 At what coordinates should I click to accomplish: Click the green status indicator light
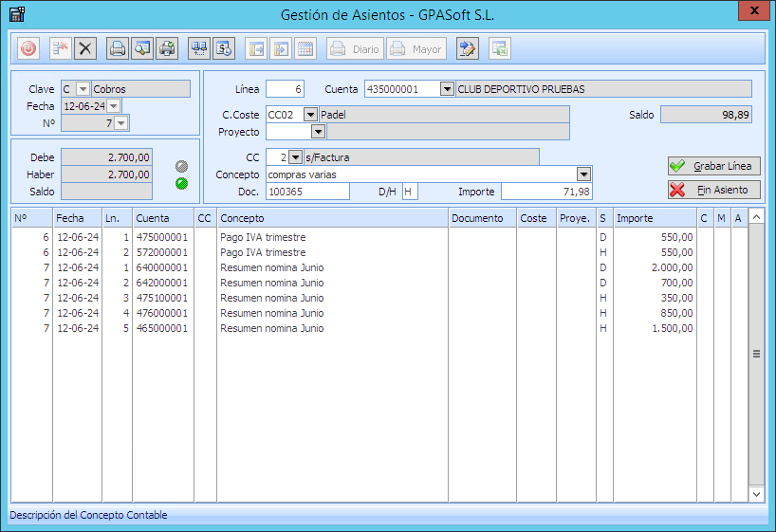click(182, 183)
